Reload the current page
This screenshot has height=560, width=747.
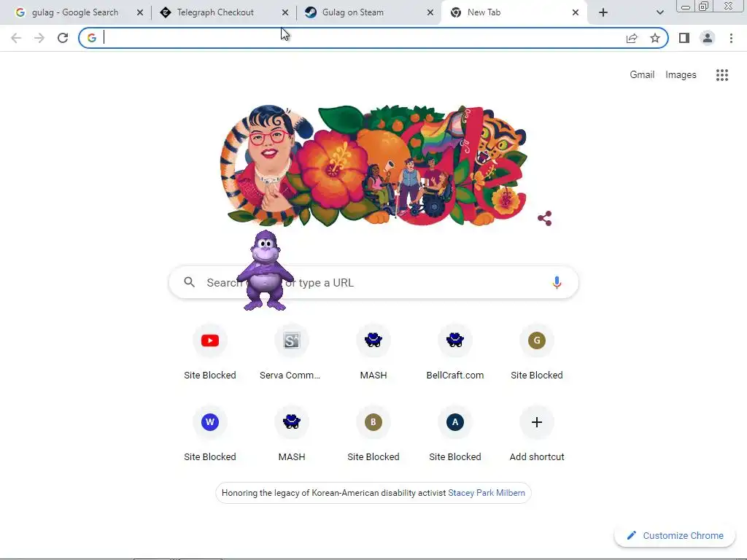(x=63, y=38)
